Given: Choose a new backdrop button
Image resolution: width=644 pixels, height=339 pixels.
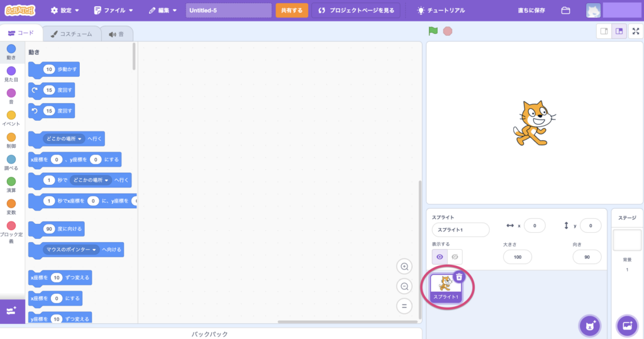Looking at the screenshot, I should [627, 326].
